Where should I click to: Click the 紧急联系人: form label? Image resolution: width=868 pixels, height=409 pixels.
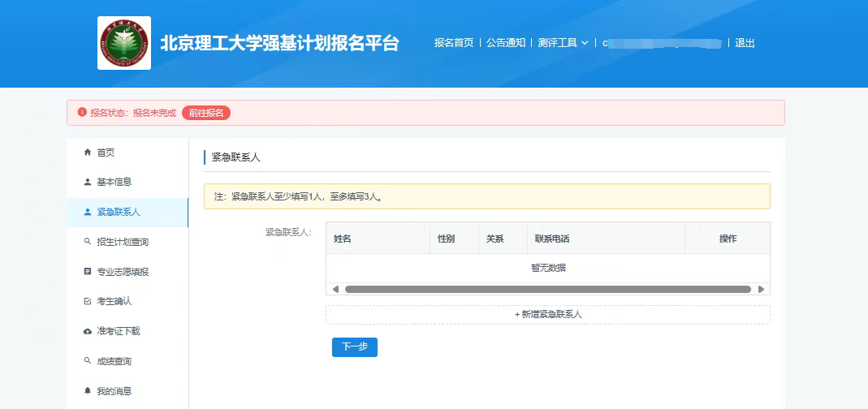(288, 232)
